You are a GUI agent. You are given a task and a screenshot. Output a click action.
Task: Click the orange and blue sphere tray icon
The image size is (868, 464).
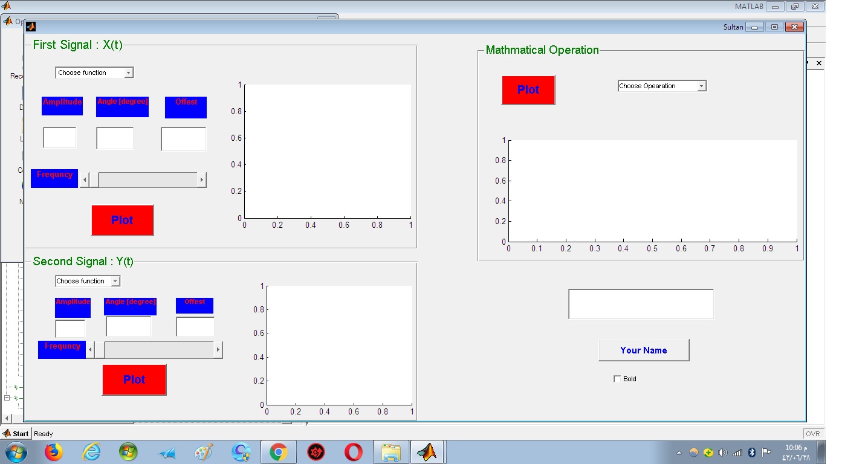click(694, 453)
